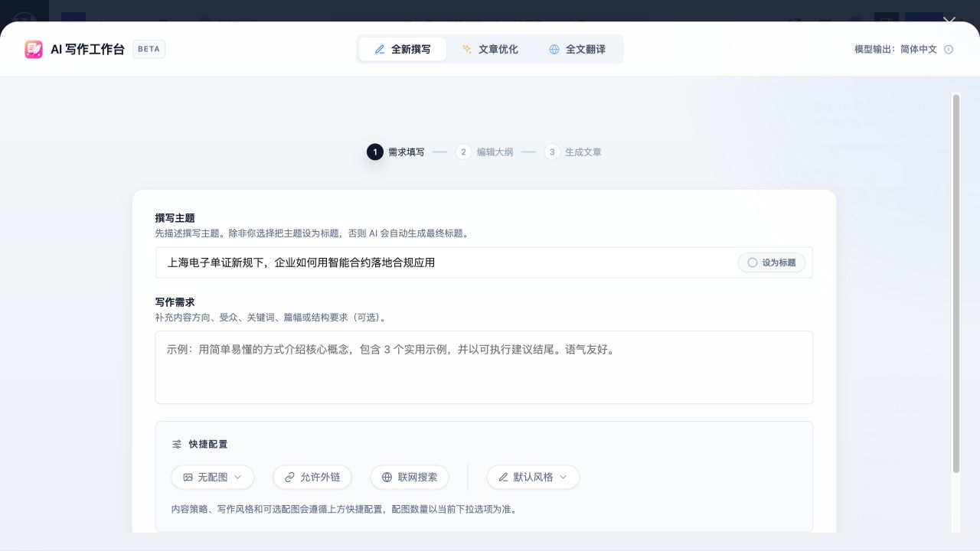Switch to the 文章优化 tab
This screenshot has height=551, width=980.
(490, 49)
